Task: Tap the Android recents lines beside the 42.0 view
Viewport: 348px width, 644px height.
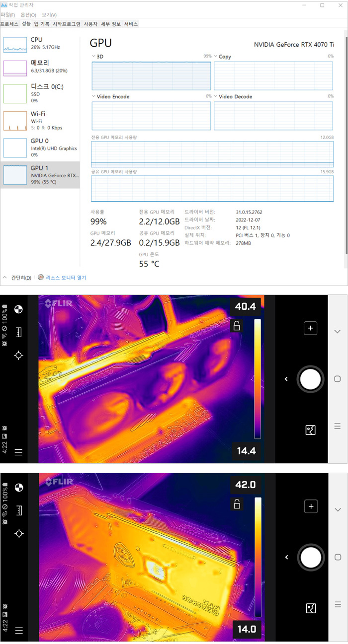Action: pos(338,604)
